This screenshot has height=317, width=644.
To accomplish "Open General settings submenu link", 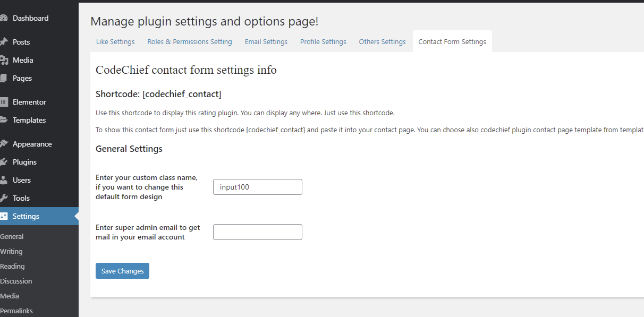I will click(x=12, y=236).
